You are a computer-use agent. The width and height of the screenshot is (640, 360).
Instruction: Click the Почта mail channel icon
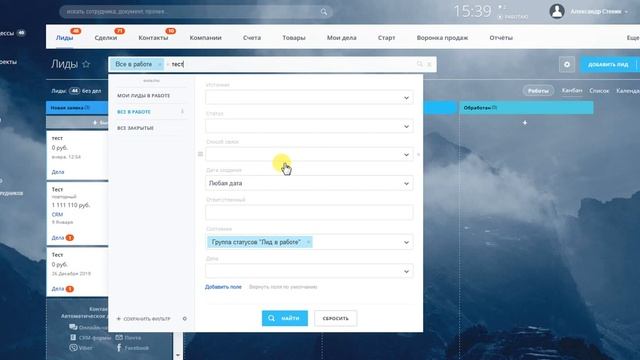coord(119,338)
